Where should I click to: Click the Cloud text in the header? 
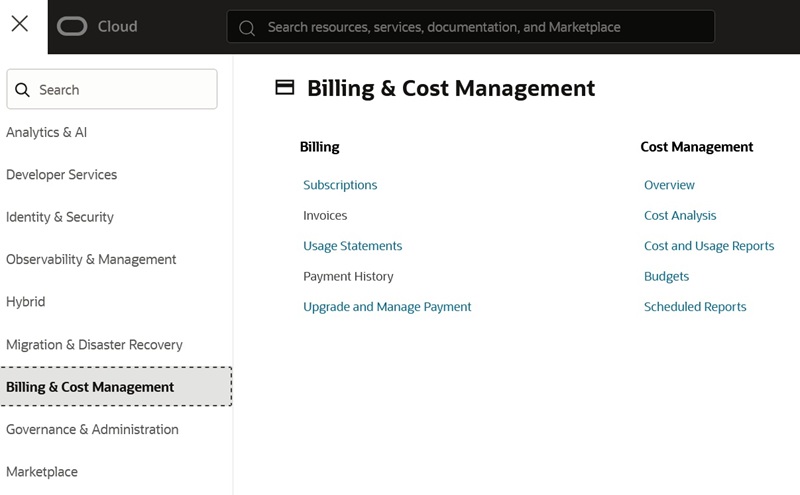click(117, 27)
